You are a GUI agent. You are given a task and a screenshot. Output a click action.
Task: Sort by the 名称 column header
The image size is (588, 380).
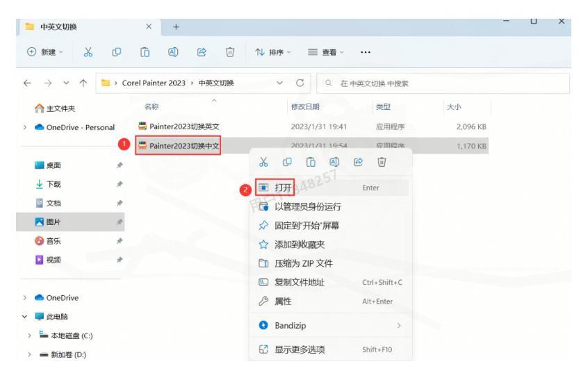coord(152,107)
